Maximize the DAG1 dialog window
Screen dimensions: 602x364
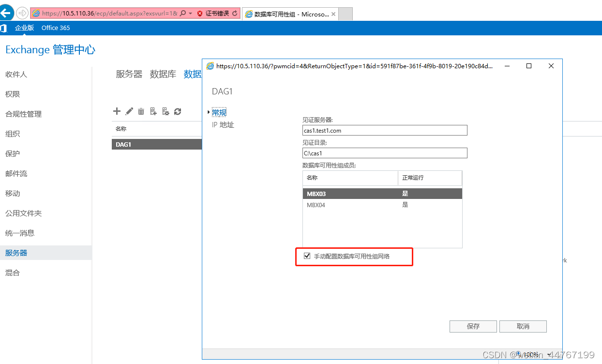529,66
